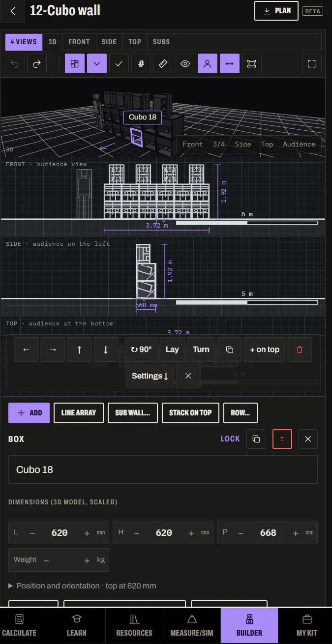Open the SUB WALL... dialog

tap(133, 413)
